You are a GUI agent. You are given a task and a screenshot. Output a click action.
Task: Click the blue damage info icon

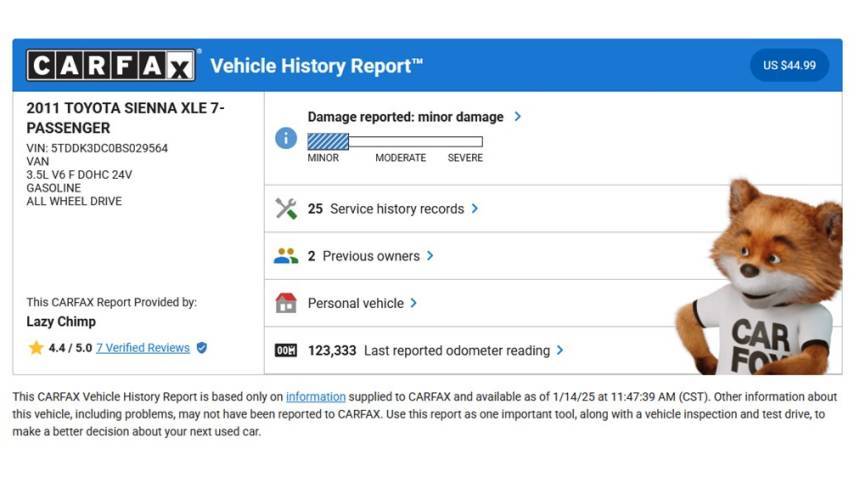point(286,138)
